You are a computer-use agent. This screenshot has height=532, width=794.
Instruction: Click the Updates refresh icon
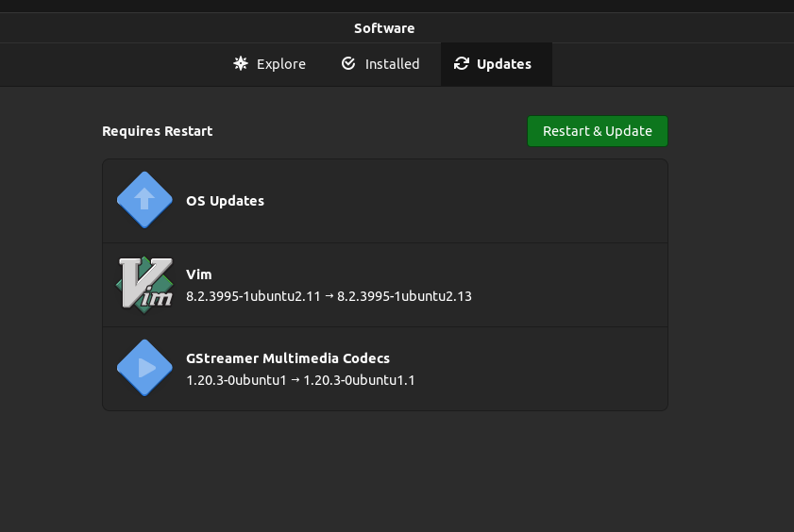point(462,64)
